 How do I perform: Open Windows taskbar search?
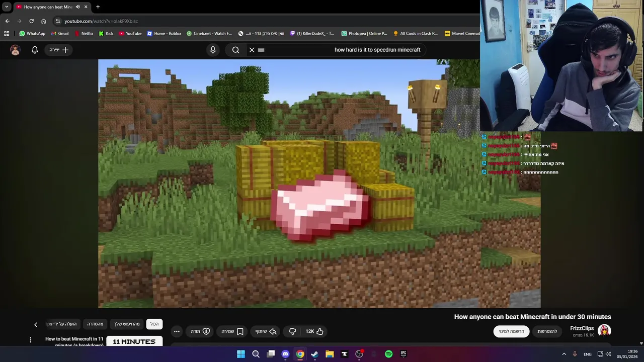256,354
